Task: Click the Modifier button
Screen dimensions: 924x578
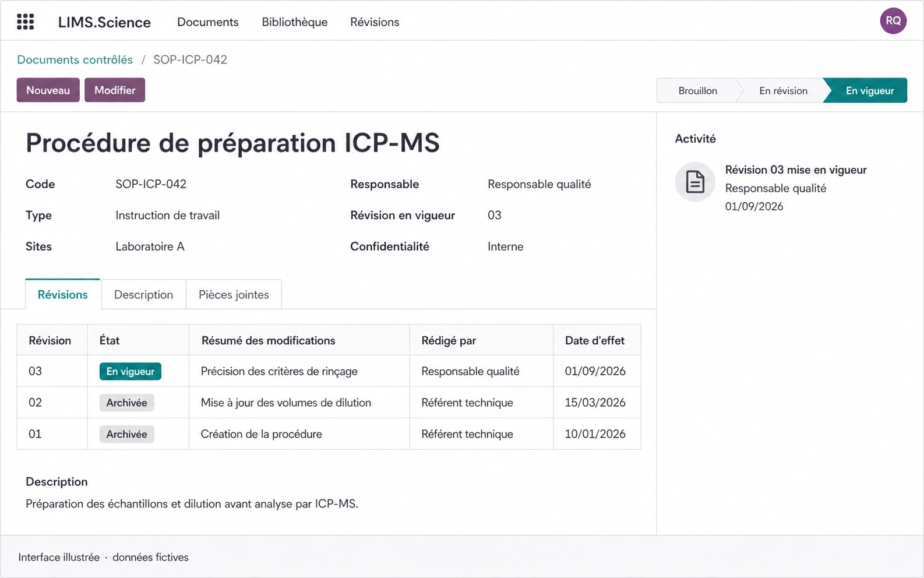Action: (x=115, y=90)
